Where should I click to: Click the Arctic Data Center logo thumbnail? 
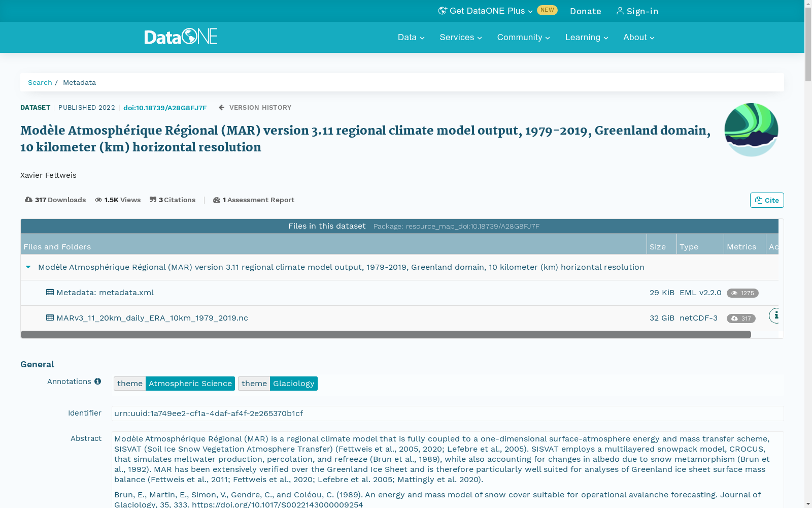tap(751, 130)
